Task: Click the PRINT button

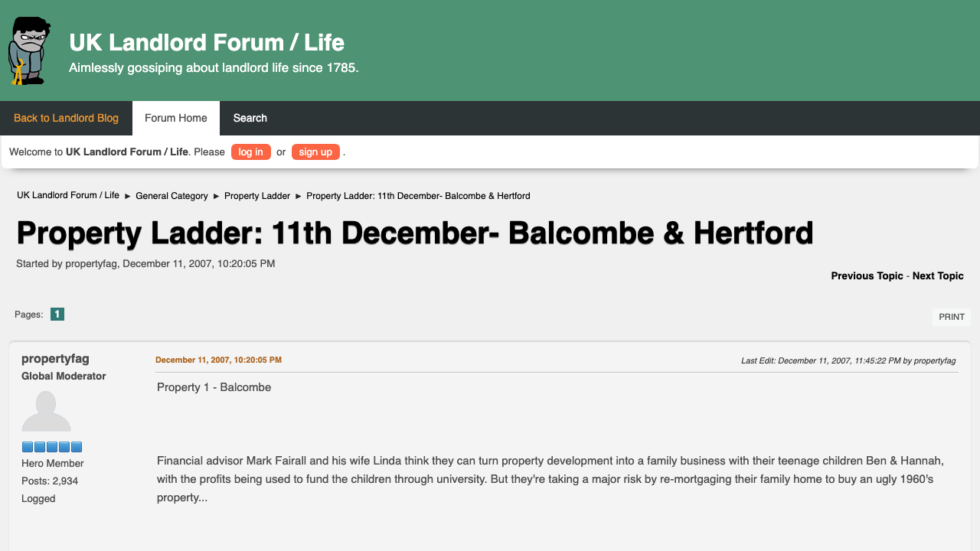Action: coord(952,317)
